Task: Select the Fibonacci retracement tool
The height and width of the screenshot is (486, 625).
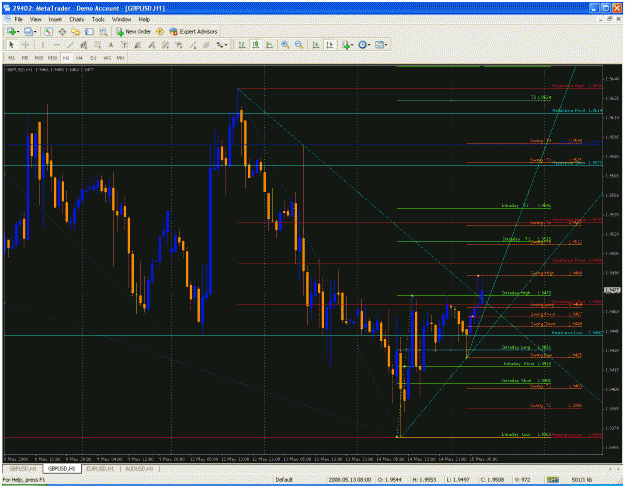Action: (97, 45)
